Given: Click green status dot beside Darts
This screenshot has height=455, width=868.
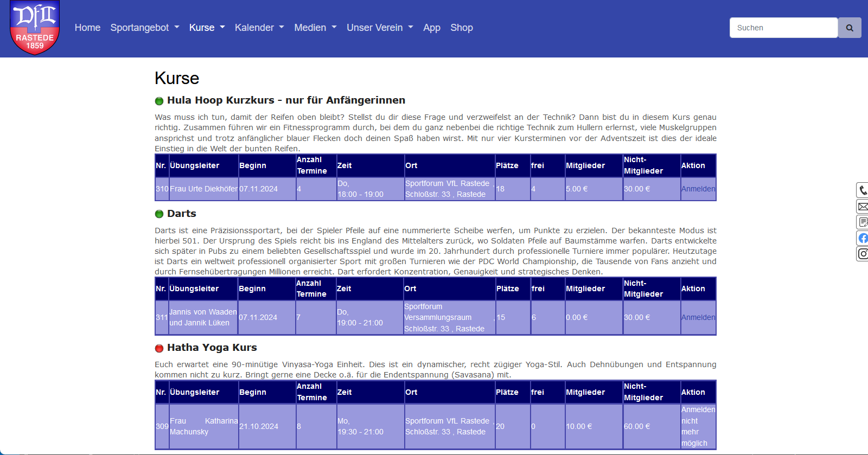Looking at the screenshot, I should point(159,214).
